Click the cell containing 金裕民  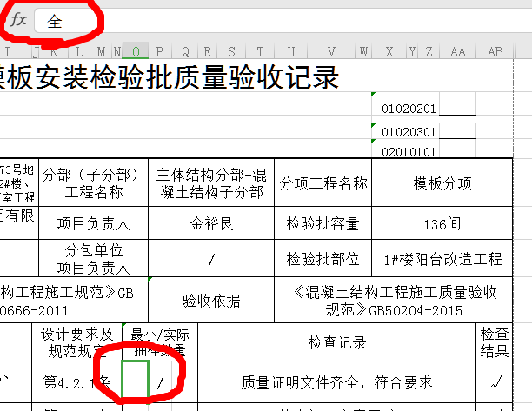(212, 223)
